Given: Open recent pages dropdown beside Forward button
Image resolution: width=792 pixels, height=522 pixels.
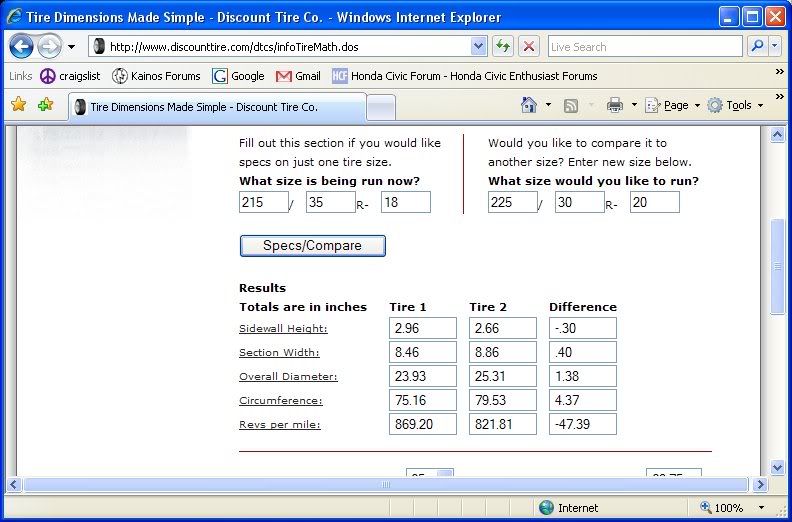Looking at the screenshot, I should (72, 47).
